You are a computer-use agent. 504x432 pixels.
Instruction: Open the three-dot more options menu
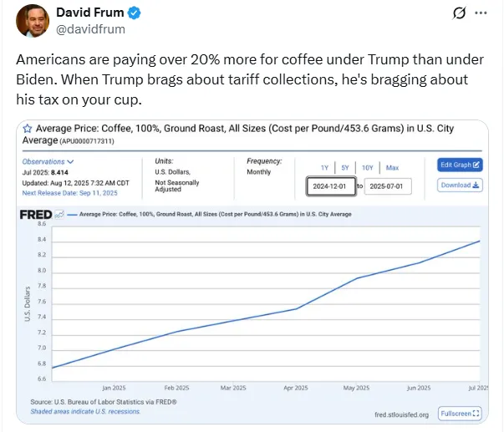click(481, 13)
